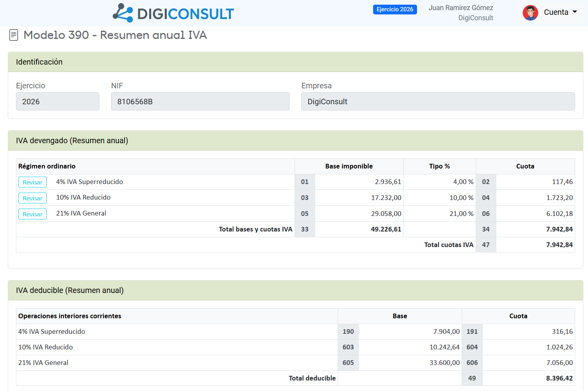Screen dimensions: 588x391
Task: Open the Cuenta dropdown menu
Action: tap(560, 12)
